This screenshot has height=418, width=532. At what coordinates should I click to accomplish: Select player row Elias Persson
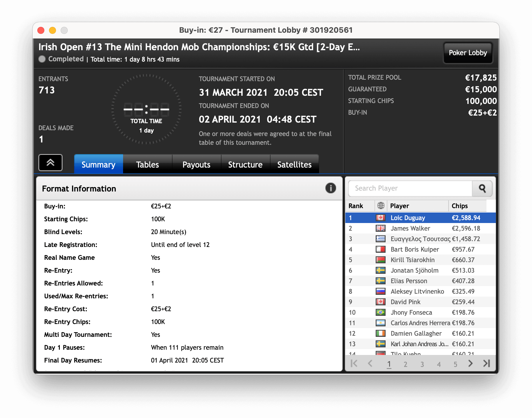click(421, 281)
